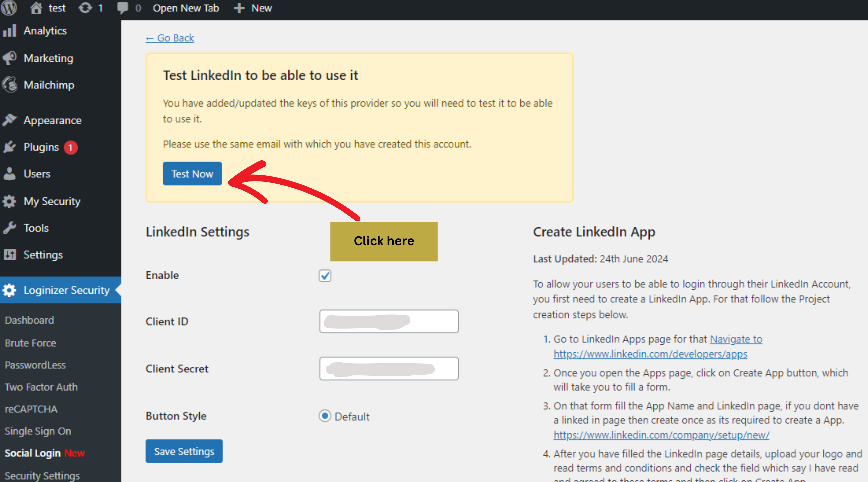Click the Loginizer Security gear icon
This screenshot has height=482, width=868.
tap(10, 290)
